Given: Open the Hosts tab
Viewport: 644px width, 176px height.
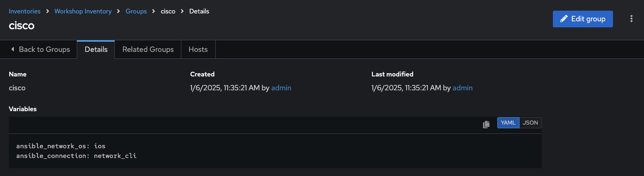Looking at the screenshot, I should (198, 50).
